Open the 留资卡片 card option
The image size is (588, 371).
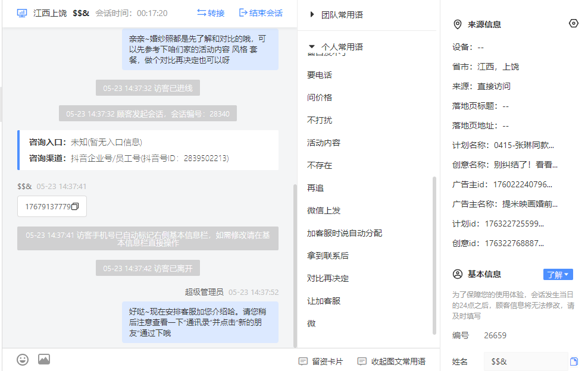pos(321,361)
